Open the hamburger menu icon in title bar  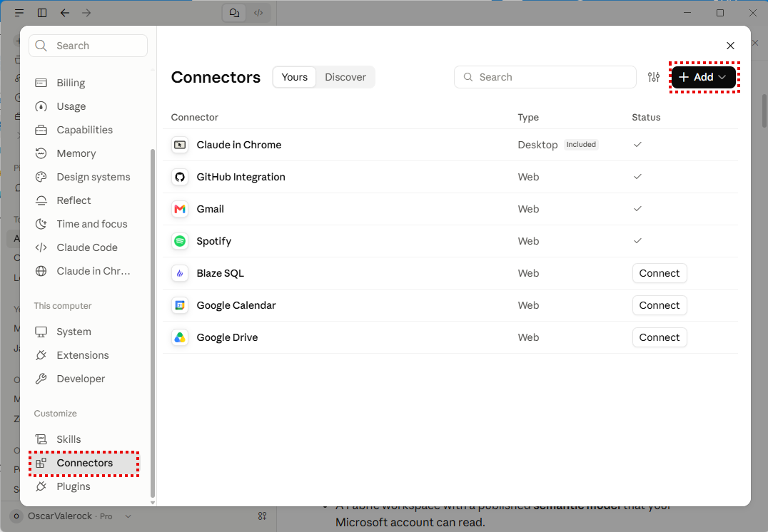19,13
